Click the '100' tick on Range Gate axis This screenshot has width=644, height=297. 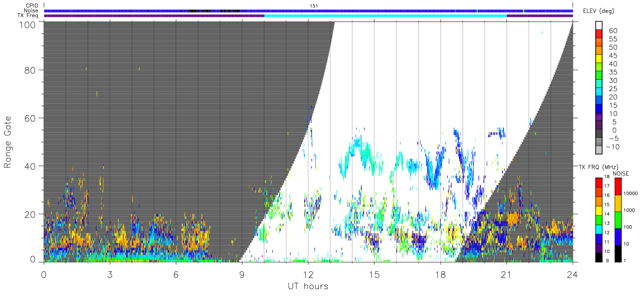(x=28, y=25)
